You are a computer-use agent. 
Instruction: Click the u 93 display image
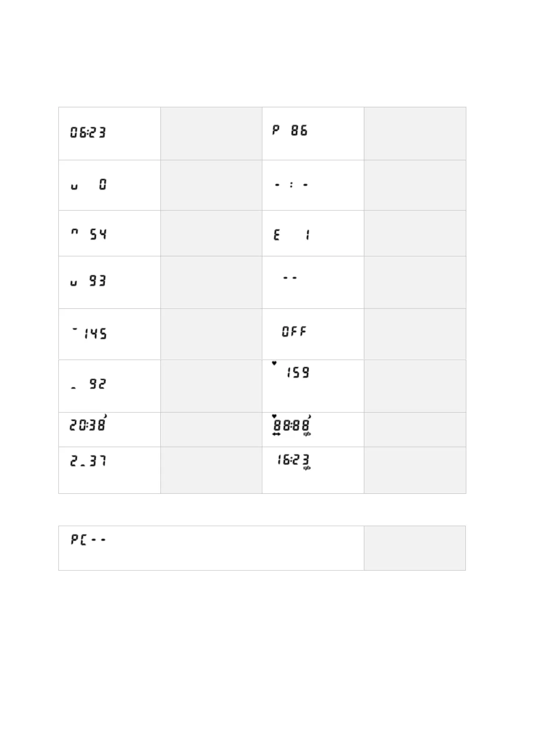pyautogui.click(x=88, y=281)
